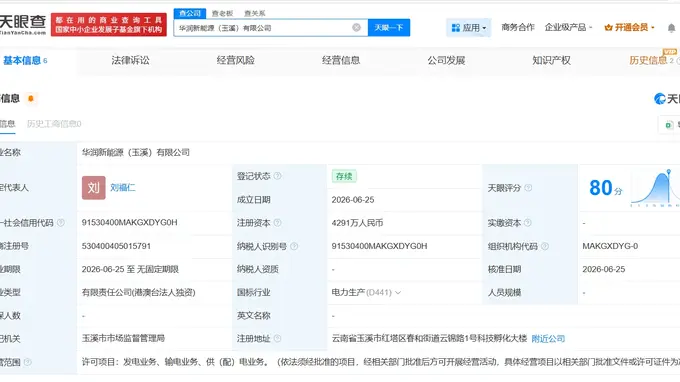680x382 pixels.
Task: Open the notifications bell icon
Action: pos(671,28)
